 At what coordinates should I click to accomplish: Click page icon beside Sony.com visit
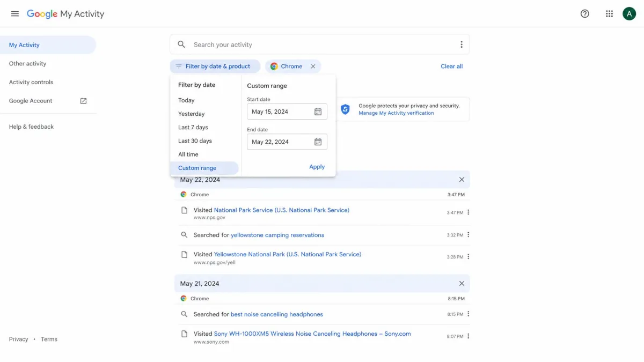[184, 334]
